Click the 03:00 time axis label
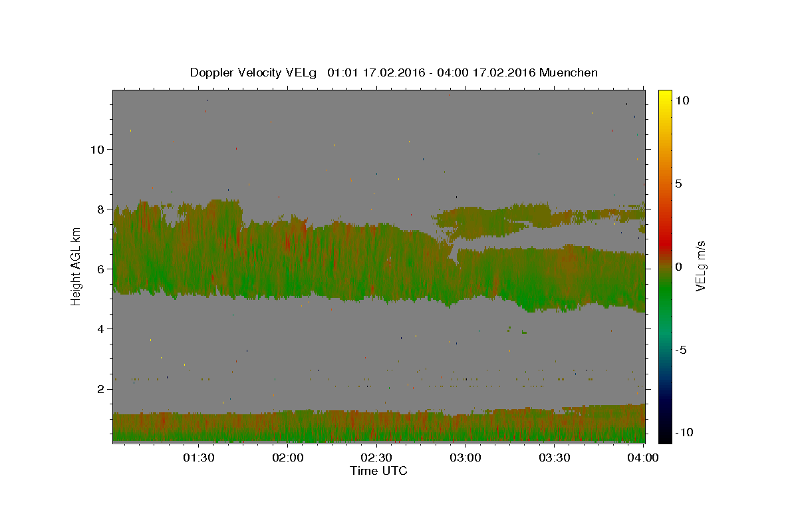Image resolution: width=798 pixels, height=532 pixels. (x=465, y=458)
